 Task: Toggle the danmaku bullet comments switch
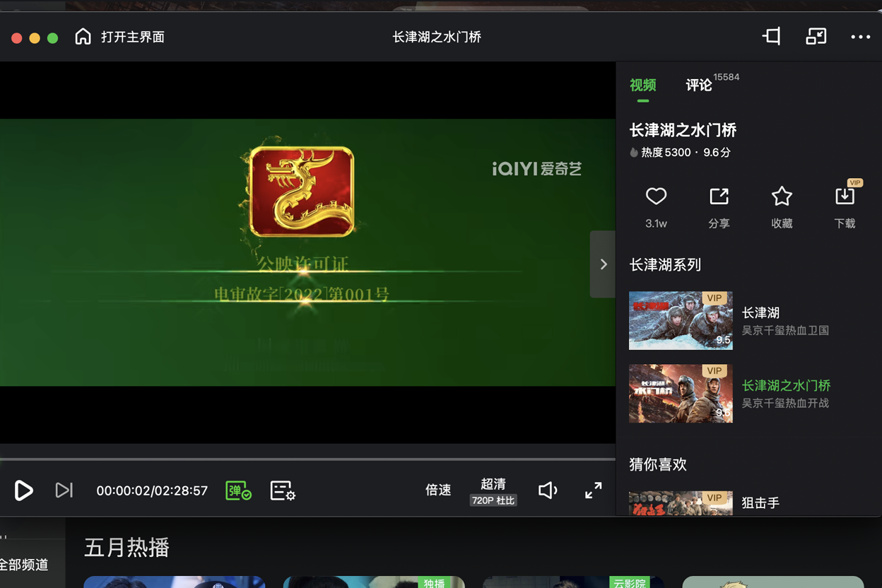(x=238, y=490)
